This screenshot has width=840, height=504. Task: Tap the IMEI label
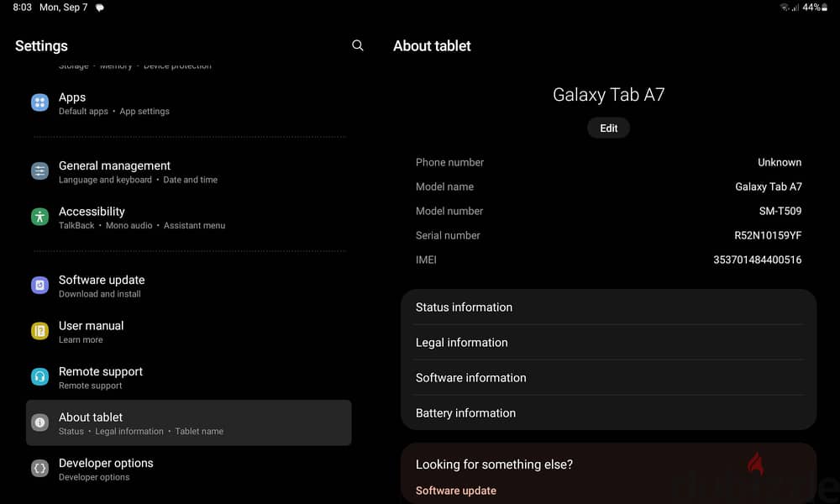click(x=426, y=260)
